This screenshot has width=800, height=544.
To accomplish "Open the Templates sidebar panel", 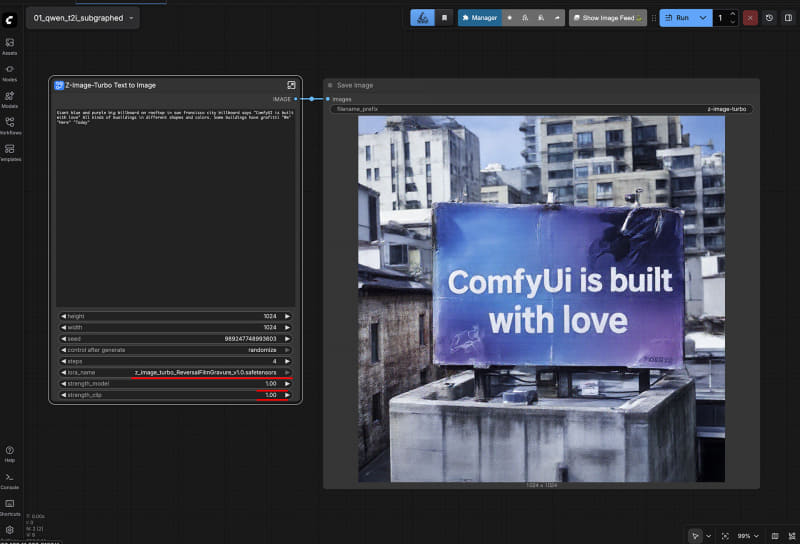I will 9,151.
